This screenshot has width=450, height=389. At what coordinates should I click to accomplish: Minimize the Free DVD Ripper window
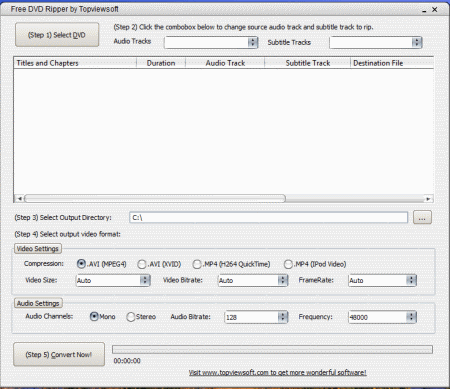click(x=424, y=10)
